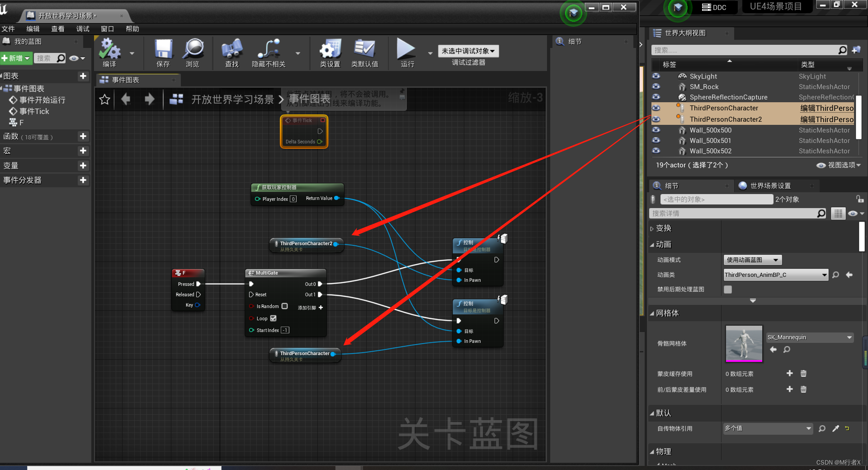Open the 编辑 menu

33,29
